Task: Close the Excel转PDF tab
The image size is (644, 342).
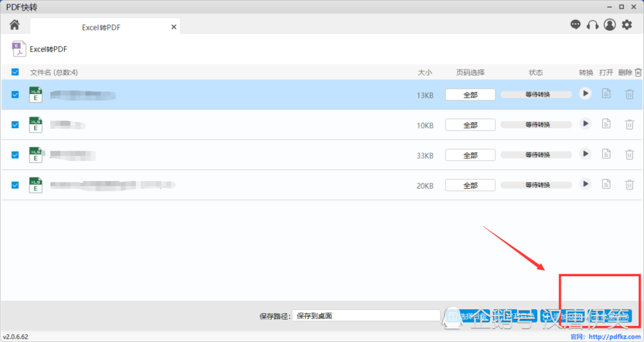Action: [x=174, y=27]
